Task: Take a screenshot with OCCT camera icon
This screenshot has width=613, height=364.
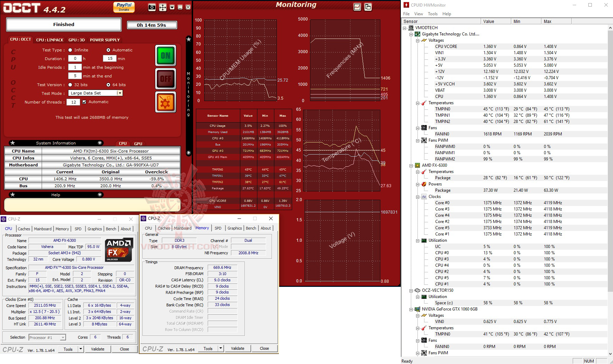Action: (152, 7)
